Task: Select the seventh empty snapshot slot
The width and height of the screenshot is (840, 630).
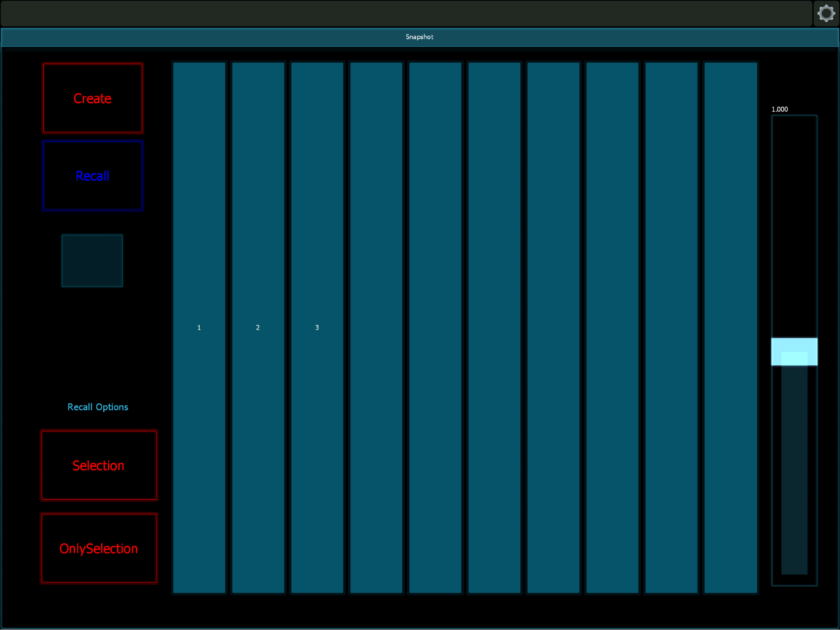Action: (x=553, y=327)
